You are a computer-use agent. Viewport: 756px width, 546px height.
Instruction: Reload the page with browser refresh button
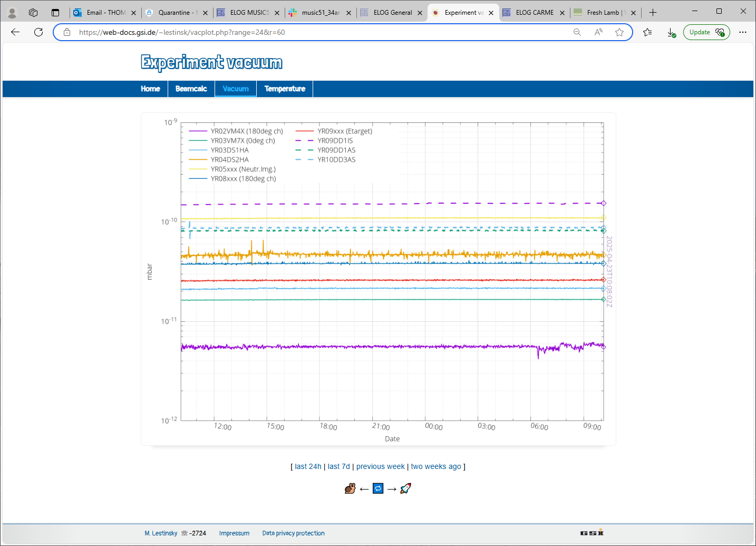tap(38, 32)
